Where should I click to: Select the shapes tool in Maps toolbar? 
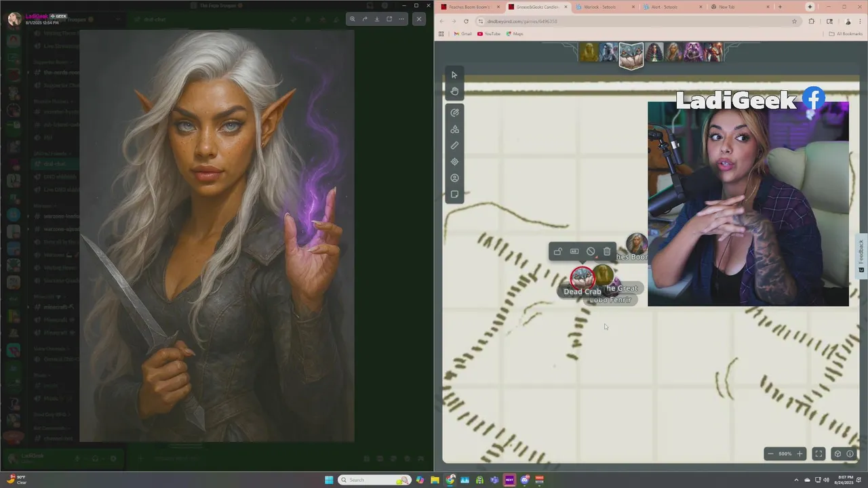tap(454, 129)
